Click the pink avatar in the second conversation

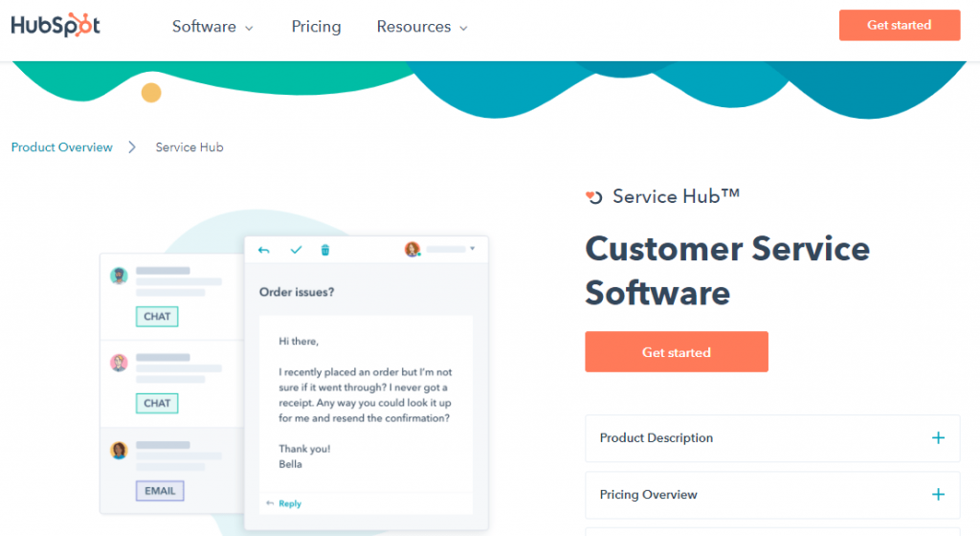[119, 363]
